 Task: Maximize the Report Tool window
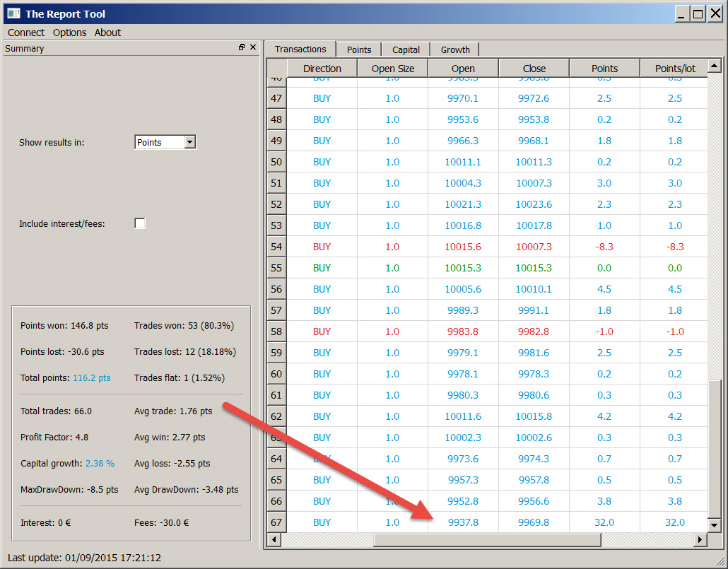click(698, 13)
